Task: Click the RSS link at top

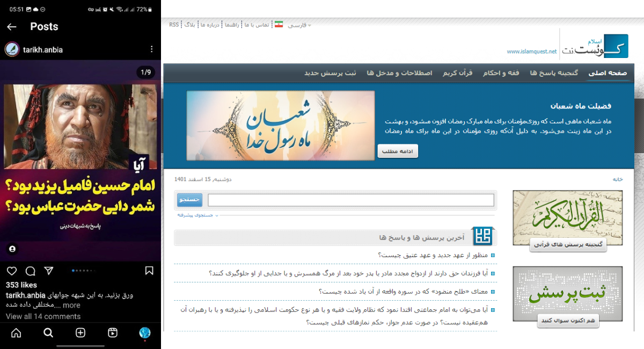Action: tap(174, 25)
